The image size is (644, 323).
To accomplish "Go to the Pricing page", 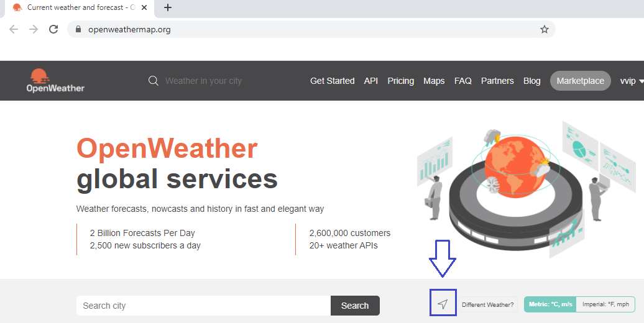I will 401,81.
